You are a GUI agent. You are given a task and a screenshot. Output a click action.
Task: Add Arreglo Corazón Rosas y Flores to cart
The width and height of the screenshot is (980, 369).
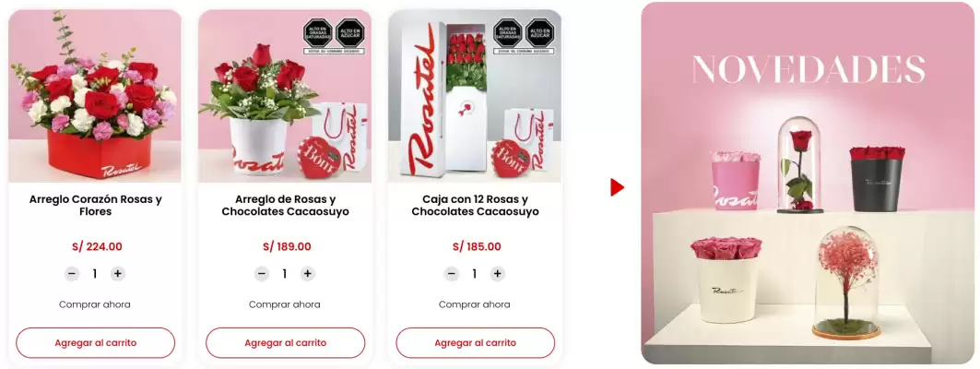click(x=96, y=343)
